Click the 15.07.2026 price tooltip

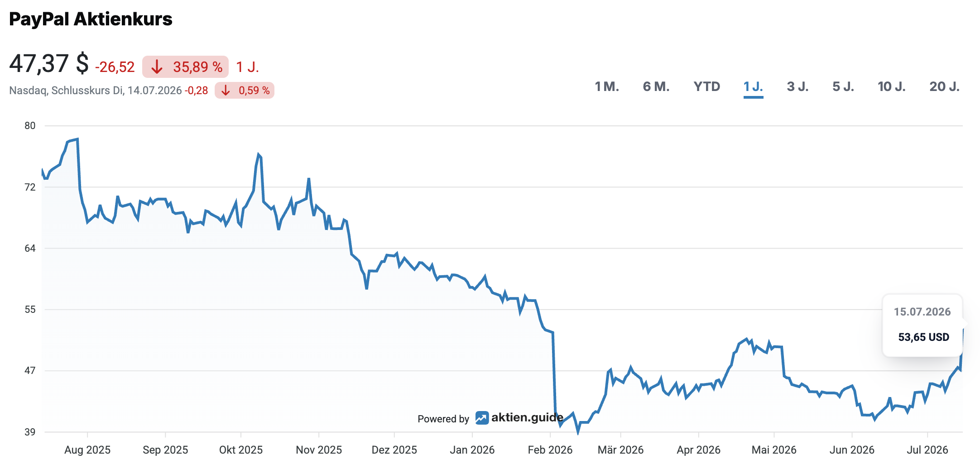coord(922,325)
